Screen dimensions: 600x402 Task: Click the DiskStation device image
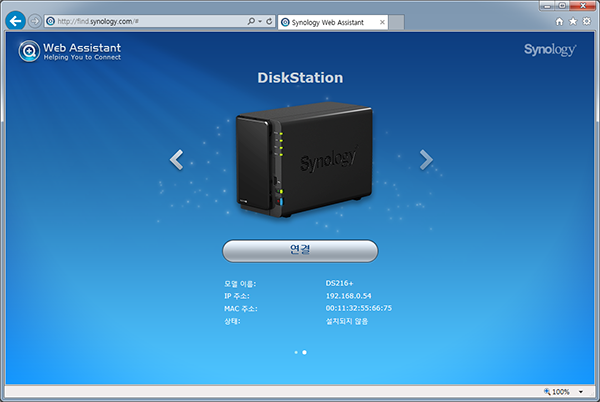303,160
